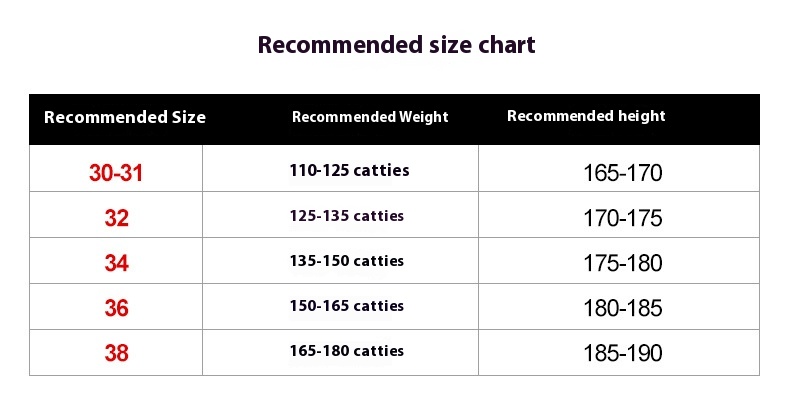Click the 180-185 height value

pyautogui.click(x=623, y=308)
